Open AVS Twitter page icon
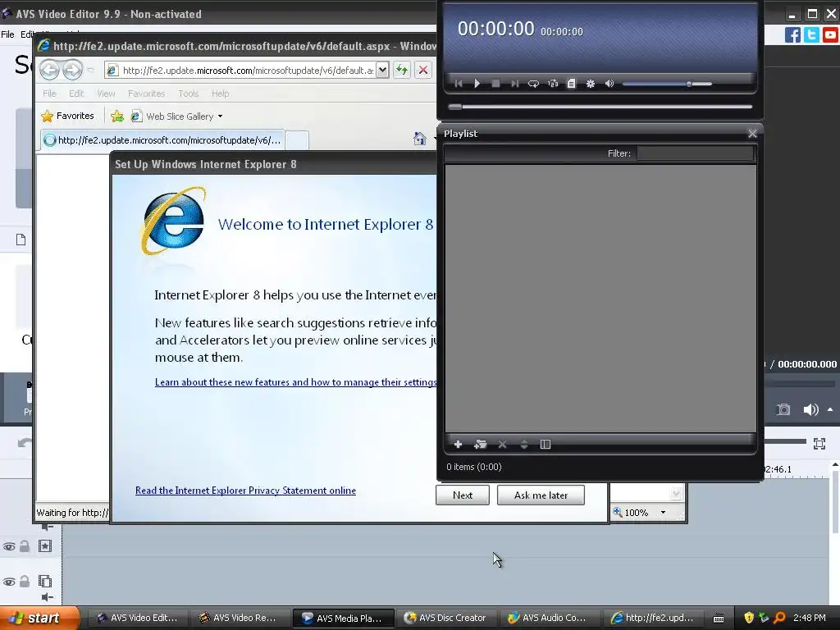The width and height of the screenshot is (840, 630). [811, 35]
